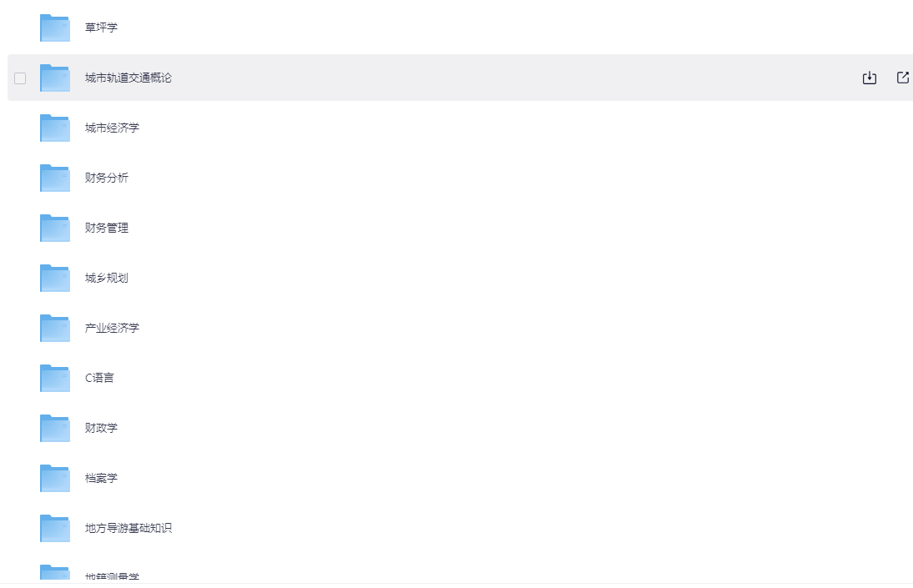Click the C语言 folder icon
The height and width of the screenshot is (588, 913).
54,378
